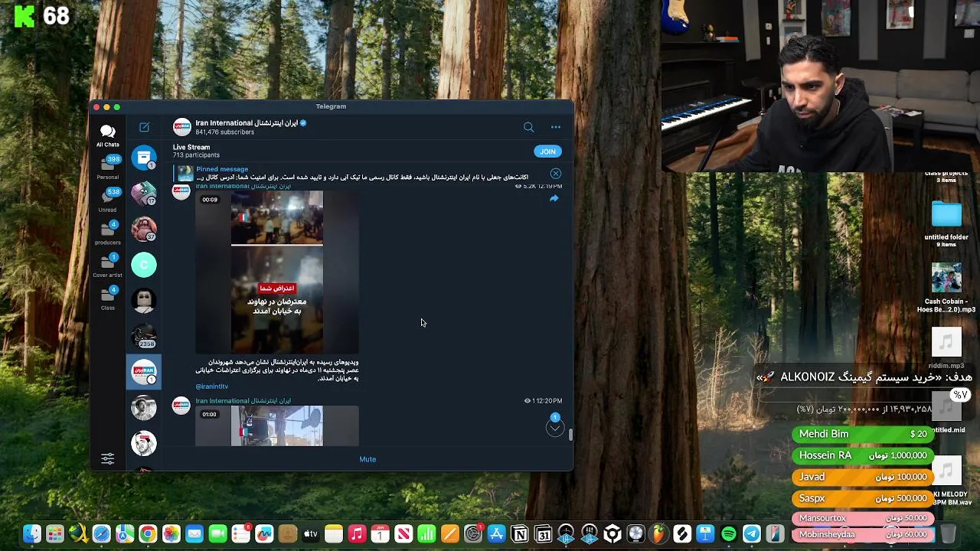Open Mail from the Dock
This screenshot has height=551, width=980.
tap(194, 534)
